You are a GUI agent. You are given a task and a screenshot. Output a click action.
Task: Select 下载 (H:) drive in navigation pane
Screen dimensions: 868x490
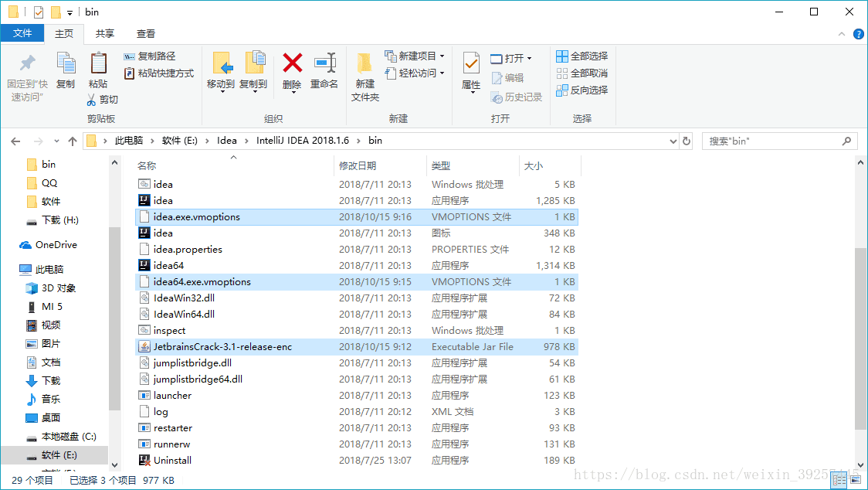(x=52, y=220)
